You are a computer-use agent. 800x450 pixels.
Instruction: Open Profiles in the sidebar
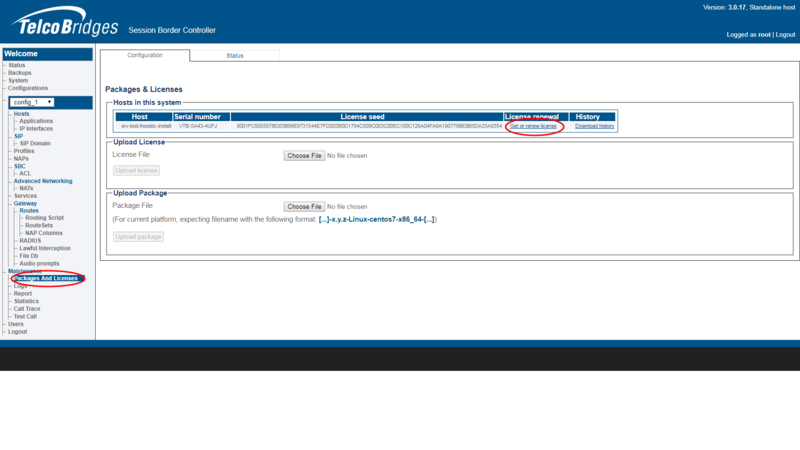pos(24,151)
